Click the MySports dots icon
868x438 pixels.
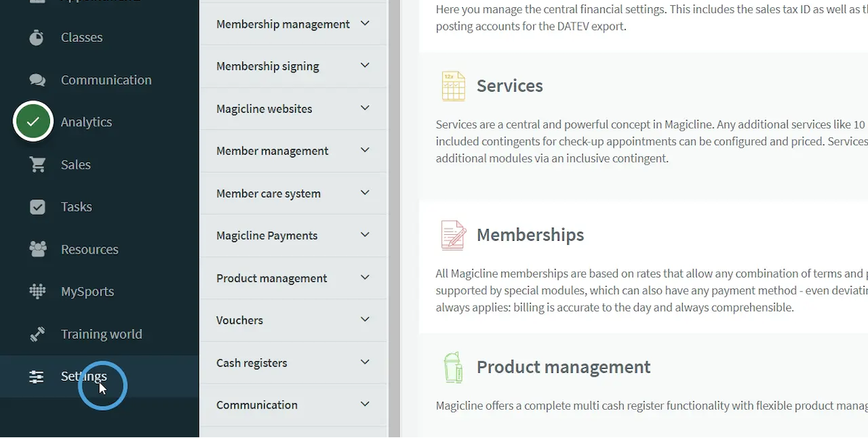pos(37,291)
